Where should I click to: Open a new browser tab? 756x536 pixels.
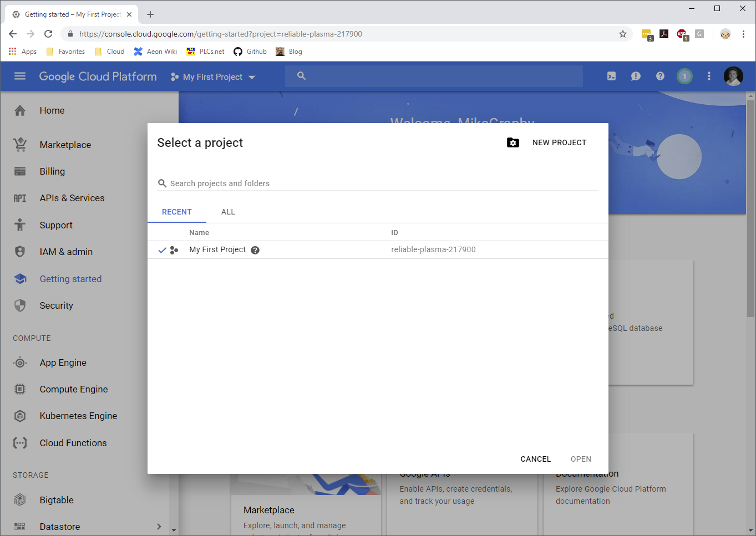150,14
